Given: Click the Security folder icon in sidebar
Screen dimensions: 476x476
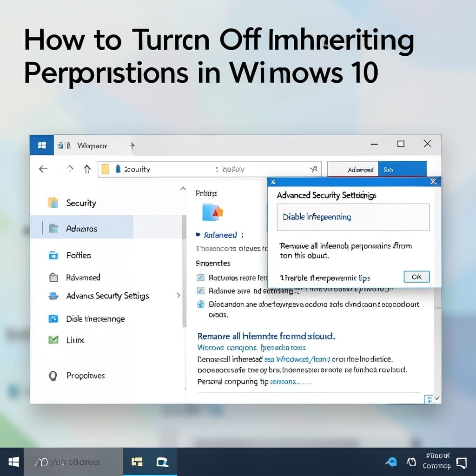Looking at the screenshot, I should (x=53, y=203).
